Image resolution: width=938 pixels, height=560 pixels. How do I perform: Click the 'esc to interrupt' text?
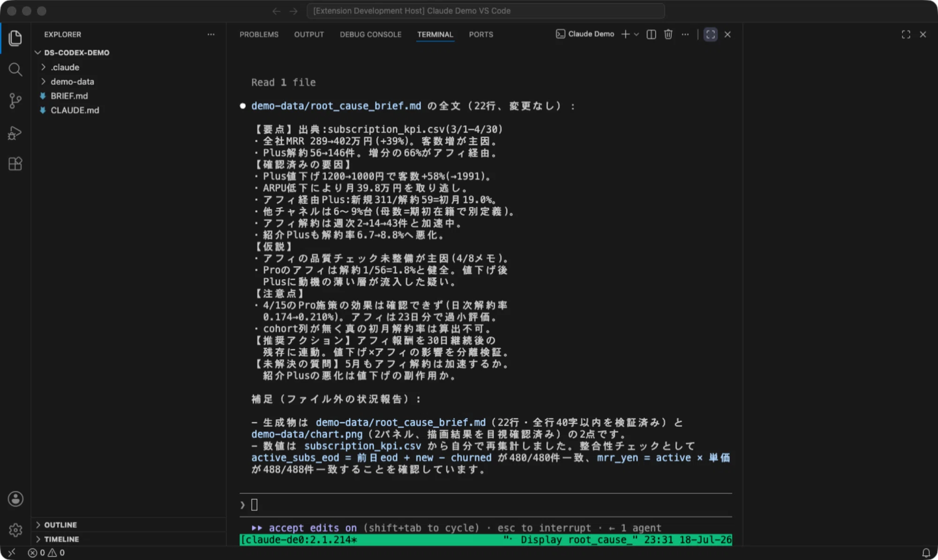click(544, 528)
